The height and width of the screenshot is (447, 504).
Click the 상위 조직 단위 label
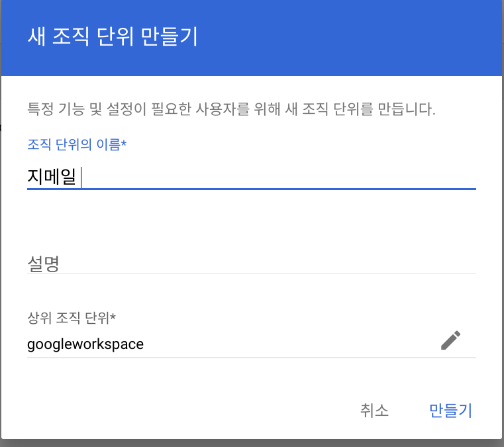point(72,318)
